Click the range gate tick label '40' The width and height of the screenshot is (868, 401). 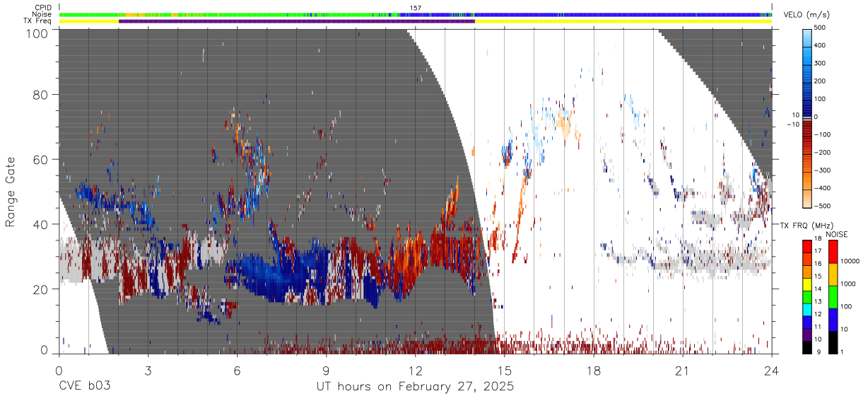(40, 224)
